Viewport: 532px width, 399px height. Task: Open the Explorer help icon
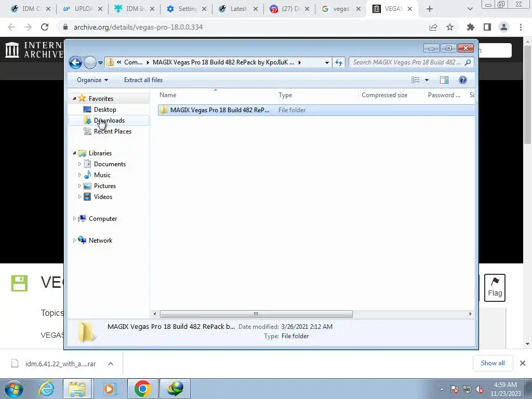462,80
